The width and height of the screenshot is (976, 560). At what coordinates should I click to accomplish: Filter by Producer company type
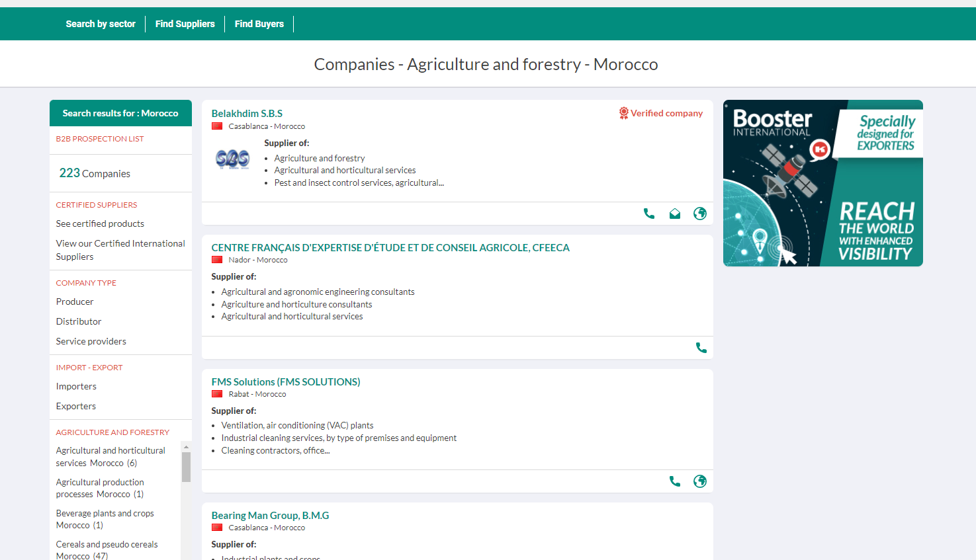(x=75, y=301)
